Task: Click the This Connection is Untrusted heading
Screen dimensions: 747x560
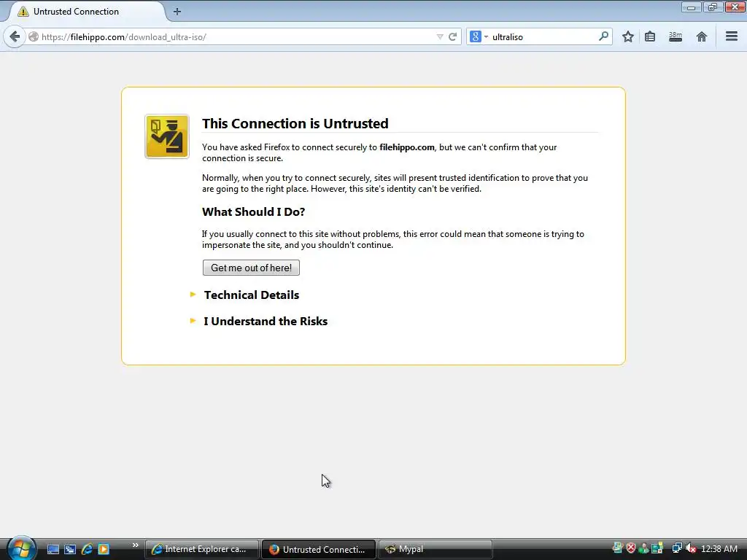Action: (295, 123)
